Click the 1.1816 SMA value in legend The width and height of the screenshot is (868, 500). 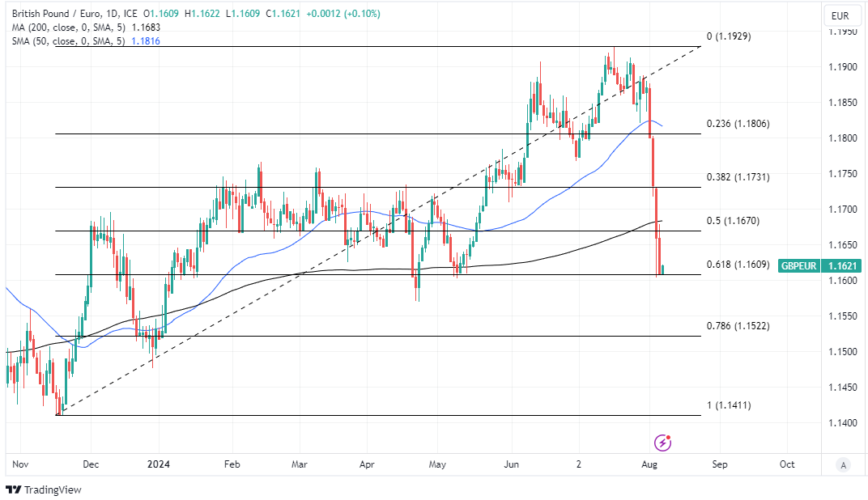coord(147,40)
